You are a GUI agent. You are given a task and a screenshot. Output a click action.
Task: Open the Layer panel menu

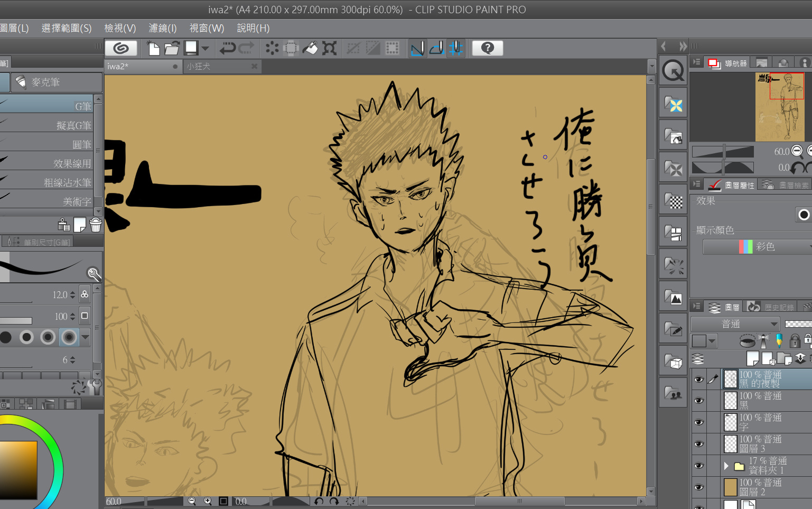tap(697, 306)
